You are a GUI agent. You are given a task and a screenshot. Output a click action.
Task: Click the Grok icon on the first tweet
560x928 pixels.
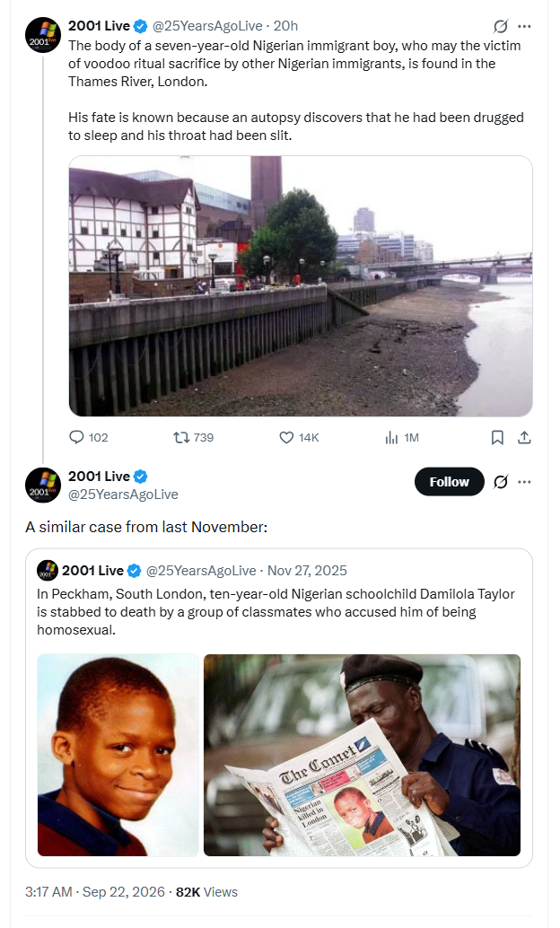point(500,26)
